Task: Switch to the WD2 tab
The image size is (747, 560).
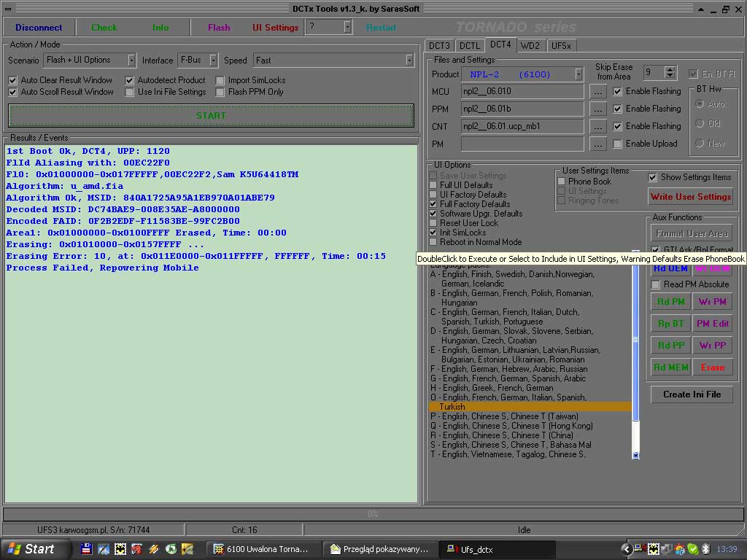Action: [x=530, y=46]
